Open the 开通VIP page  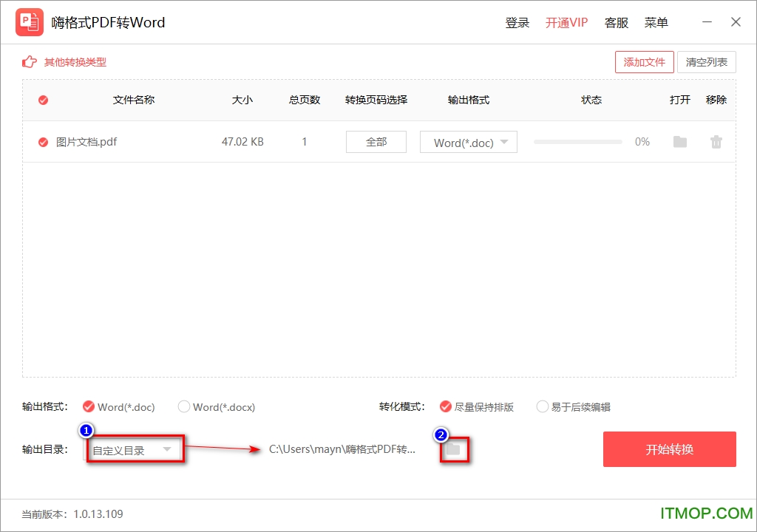pyautogui.click(x=566, y=22)
